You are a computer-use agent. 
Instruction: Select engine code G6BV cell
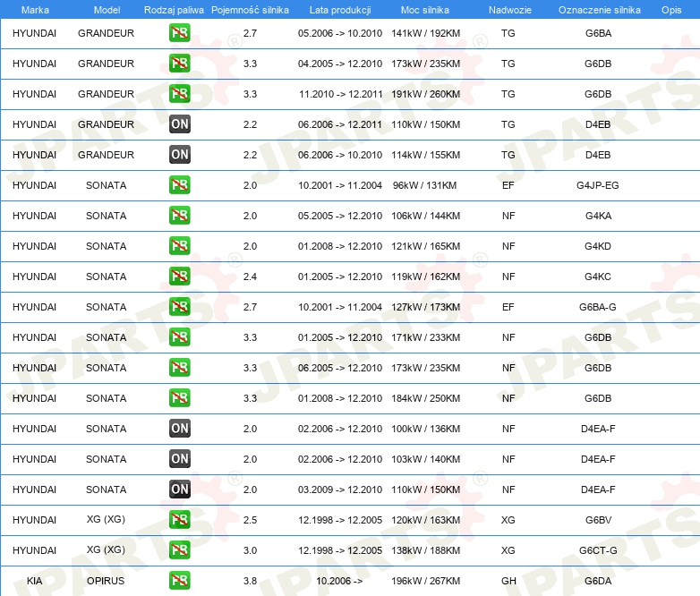click(598, 520)
